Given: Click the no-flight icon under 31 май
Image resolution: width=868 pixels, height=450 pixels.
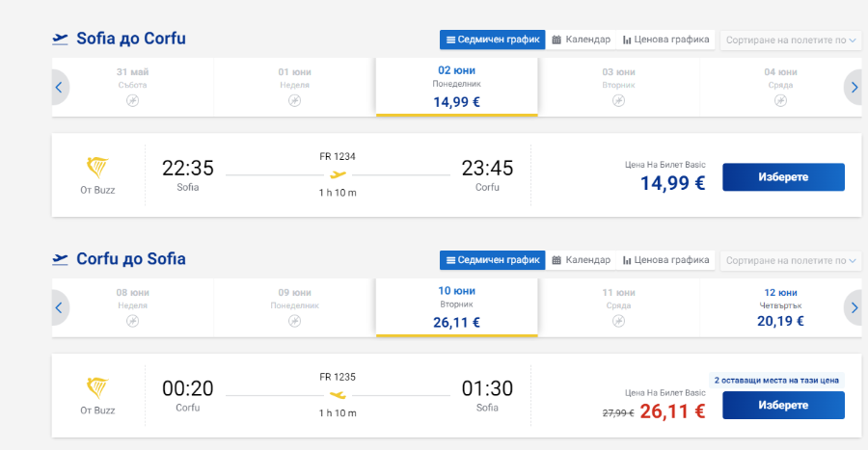Looking at the screenshot, I should point(132,100).
